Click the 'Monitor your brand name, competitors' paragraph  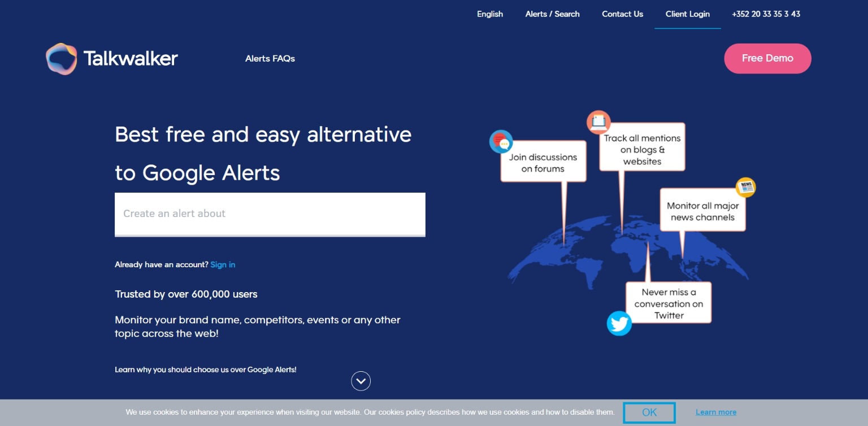coord(258,327)
